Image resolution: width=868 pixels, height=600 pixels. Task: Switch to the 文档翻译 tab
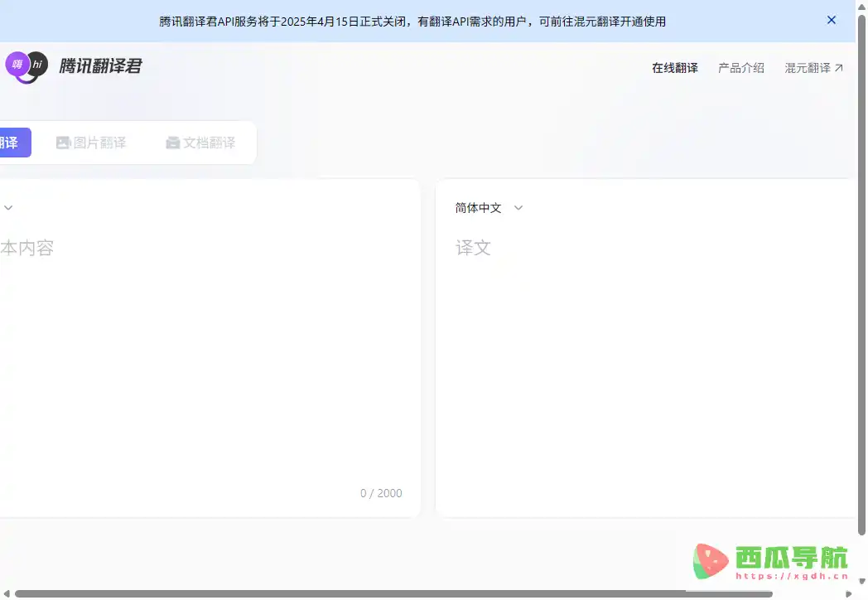pos(200,143)
